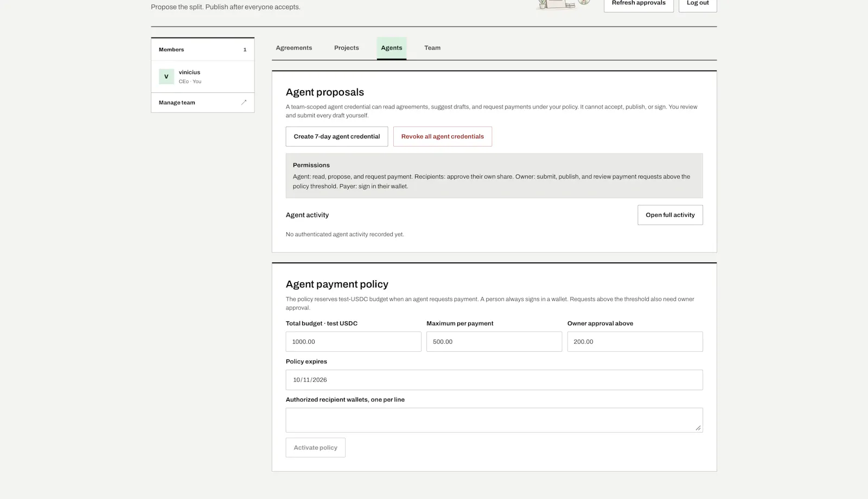The height and width of the screenshot is (499, 868).
Task: Click the Authorized recipient wallets textarea
Action: click(494, 420)
